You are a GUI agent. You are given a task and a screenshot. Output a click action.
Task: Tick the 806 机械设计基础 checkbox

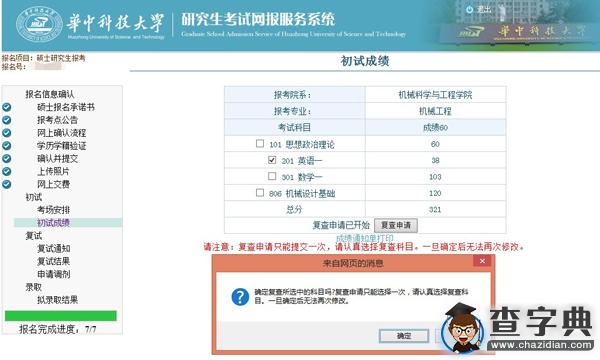coord(260,192)
